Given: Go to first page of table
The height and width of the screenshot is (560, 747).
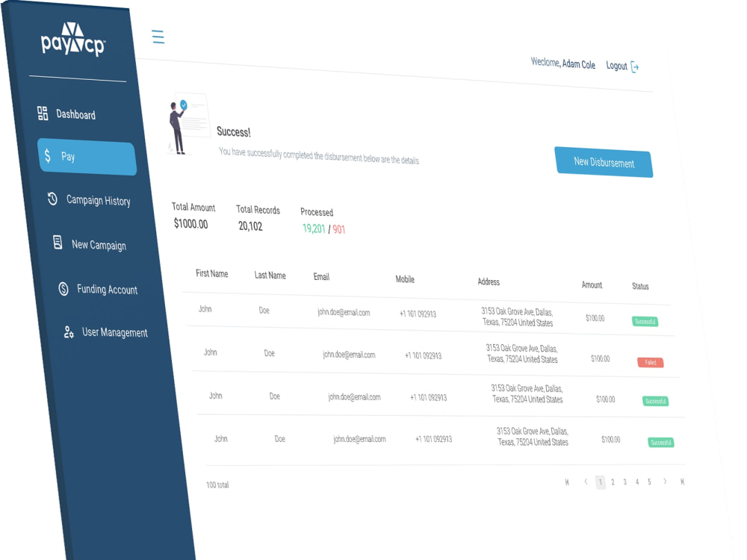Looking at the screenshot, I should click(x=567, y=482).
